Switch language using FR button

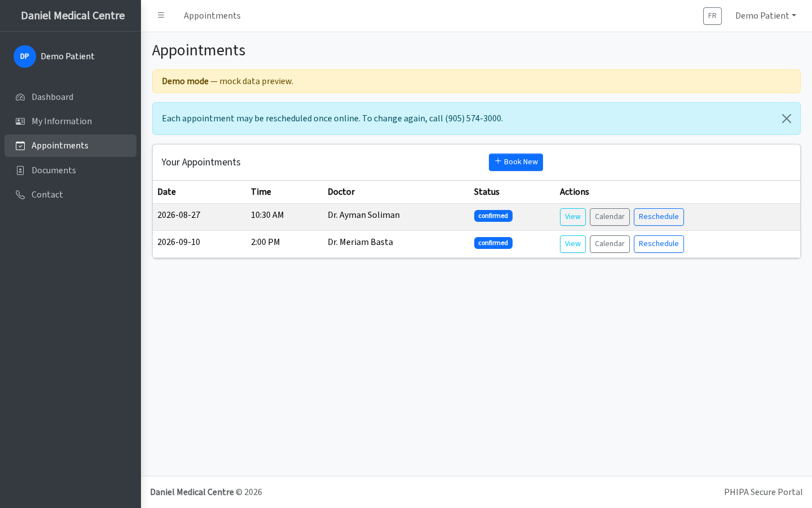click(712, 16)
